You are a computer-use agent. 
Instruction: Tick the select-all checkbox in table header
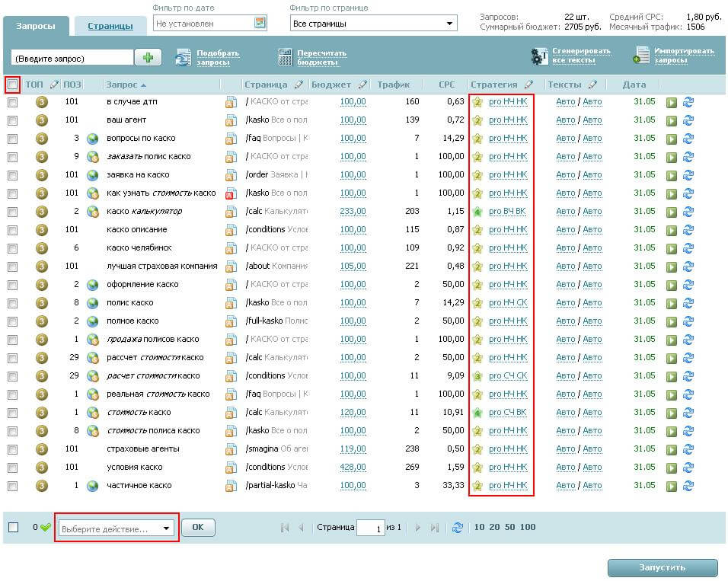pyautogui.click(x=12, y=85)
